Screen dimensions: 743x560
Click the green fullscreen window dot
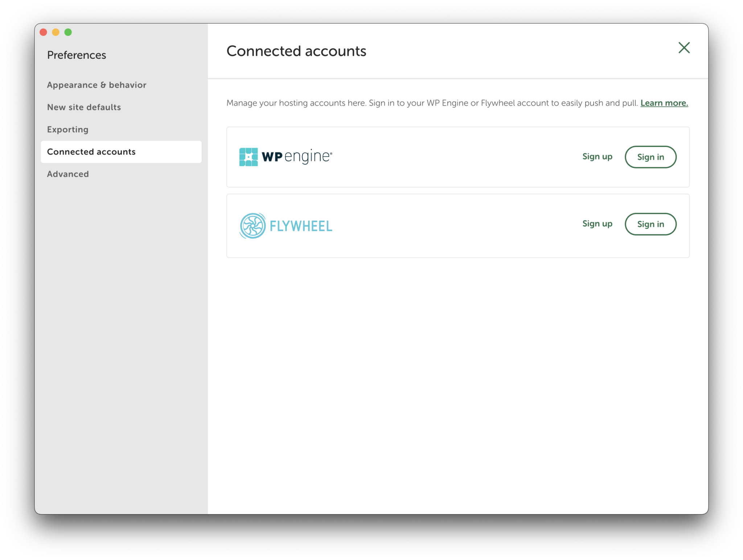68,32
